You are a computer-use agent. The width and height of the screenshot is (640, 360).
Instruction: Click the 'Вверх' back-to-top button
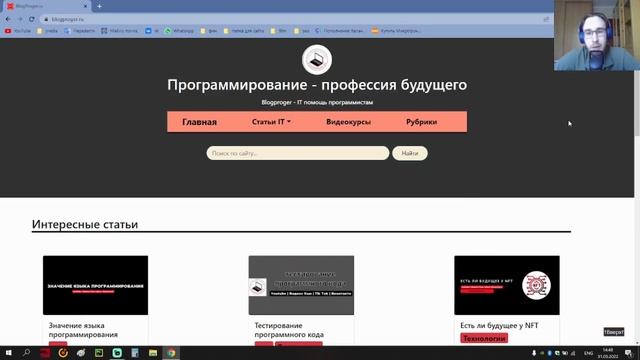[614, 332]
